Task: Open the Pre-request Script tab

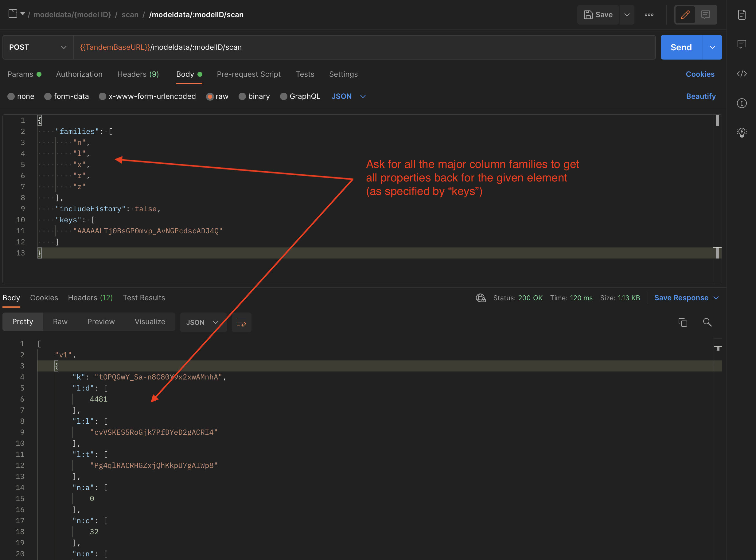Action: [x=249, y=74]
